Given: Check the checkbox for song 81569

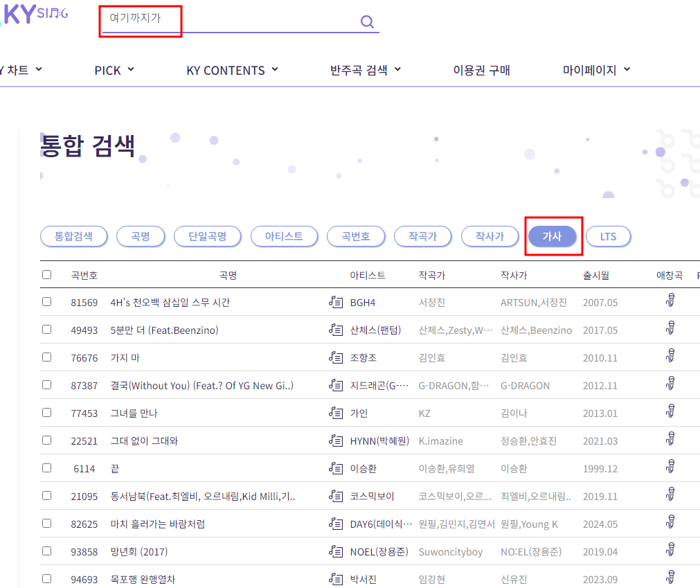Looking at the screenshot, I should [46, 302].
